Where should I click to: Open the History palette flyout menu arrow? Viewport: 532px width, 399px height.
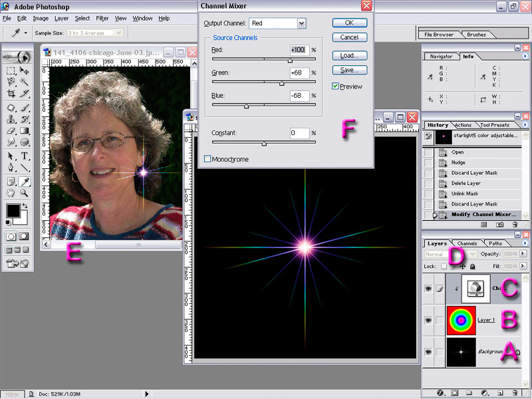coord(525,124)
